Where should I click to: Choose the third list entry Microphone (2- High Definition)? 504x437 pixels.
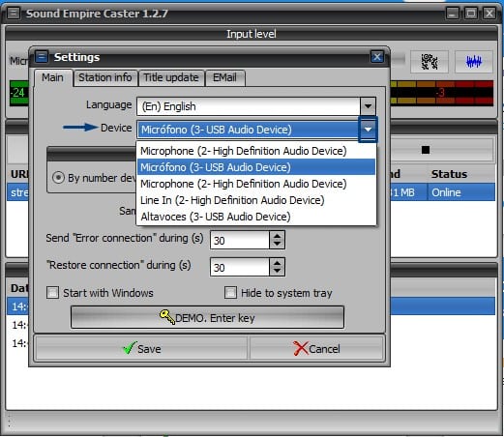(256, 184)
